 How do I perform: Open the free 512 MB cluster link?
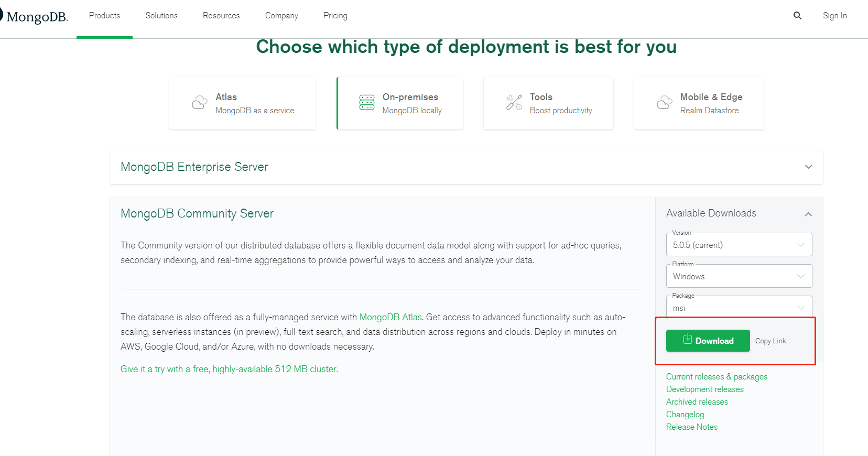(229, 369)
